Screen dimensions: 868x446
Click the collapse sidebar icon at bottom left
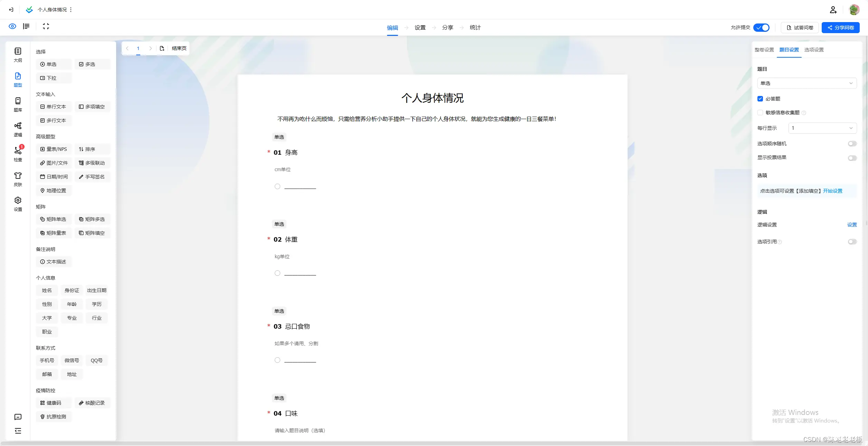tap(18, 431)
